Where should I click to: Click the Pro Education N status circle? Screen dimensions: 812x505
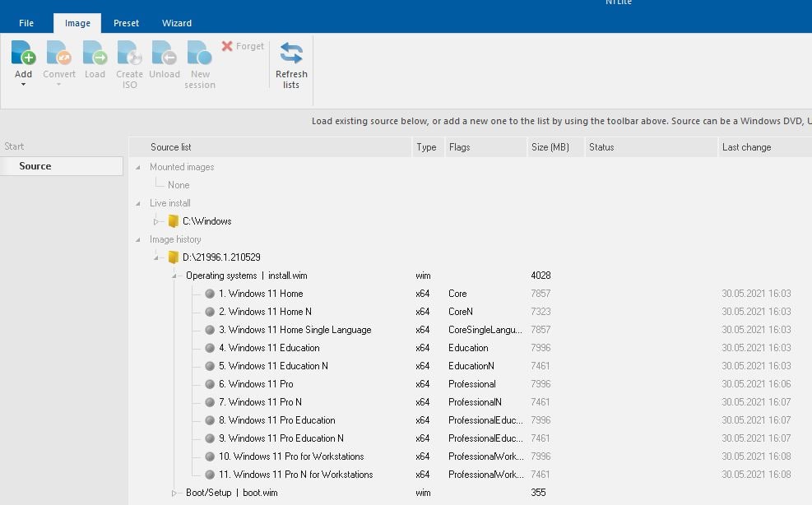point(210,438)
